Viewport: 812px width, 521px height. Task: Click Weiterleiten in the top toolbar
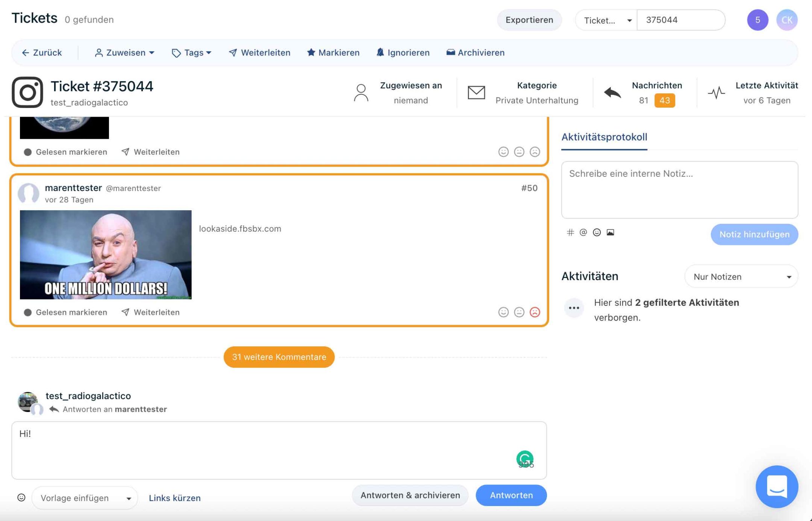click(259, 53)
